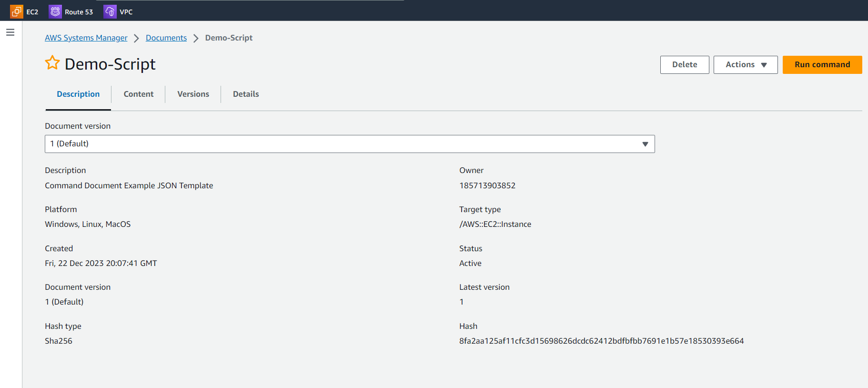Click the VPC service icon
Image resolution: width=868 pixels, height=388 pixels.
tap(110, 12)
